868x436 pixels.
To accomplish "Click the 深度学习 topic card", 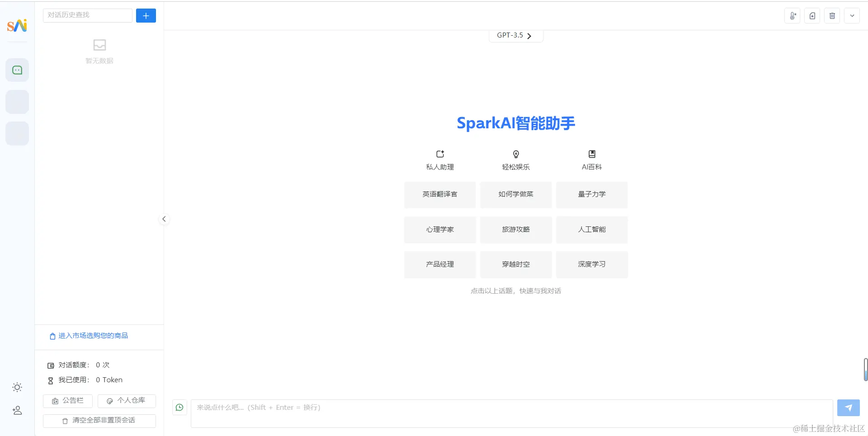I will (x=592, y=264).
